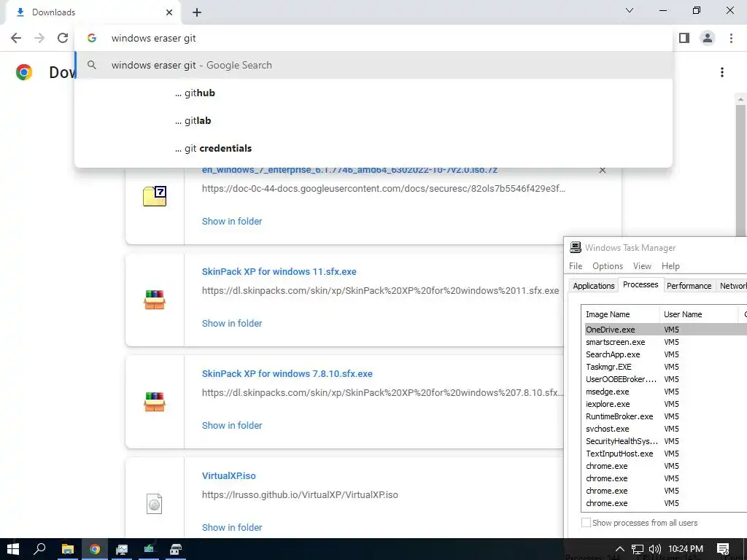Click the VirtualXP.iso disc file icon

click(x=155, y=504)
